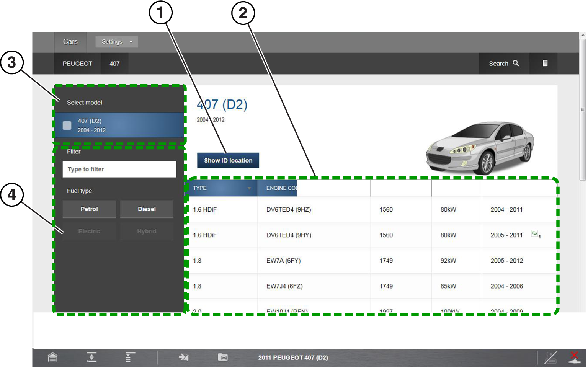This screenshot has width=588, height=367.
Task: Open the document icon next to Search
Action: [545, 64]
